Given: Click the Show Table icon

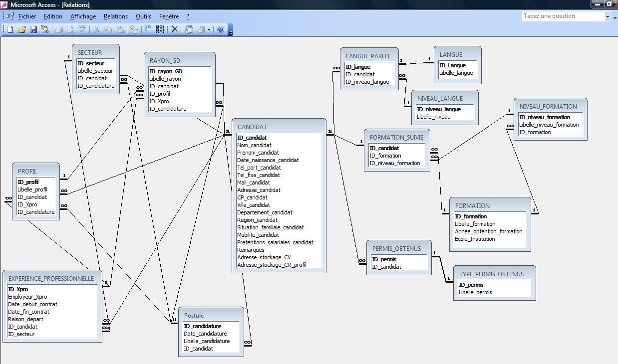Looking at the screenshot, I should tap(134, 29).
